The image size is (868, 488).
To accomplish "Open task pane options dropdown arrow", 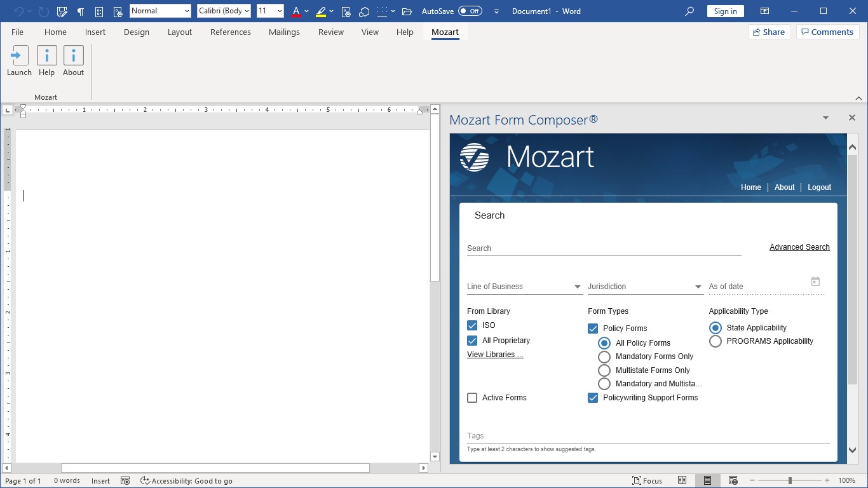I will (825, 118).
